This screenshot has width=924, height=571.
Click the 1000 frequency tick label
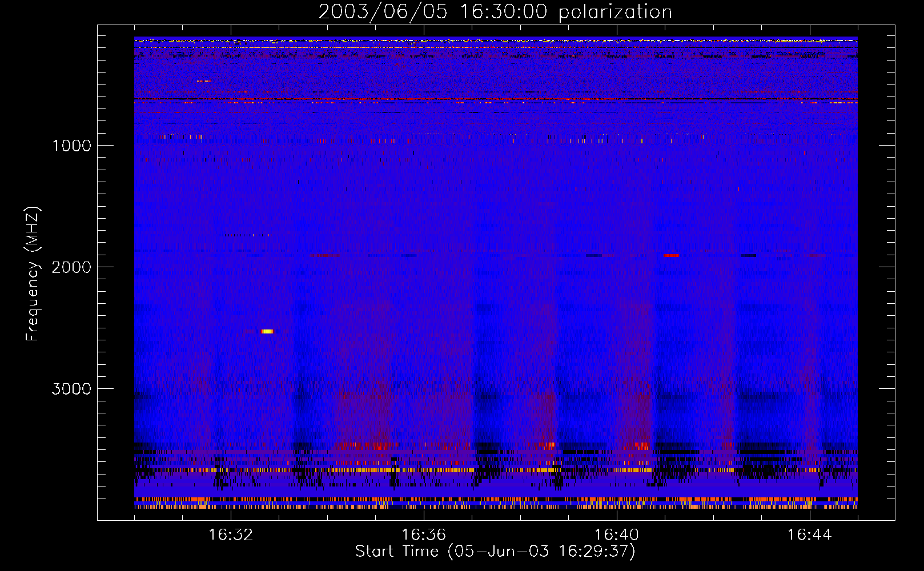click(71, 146)
